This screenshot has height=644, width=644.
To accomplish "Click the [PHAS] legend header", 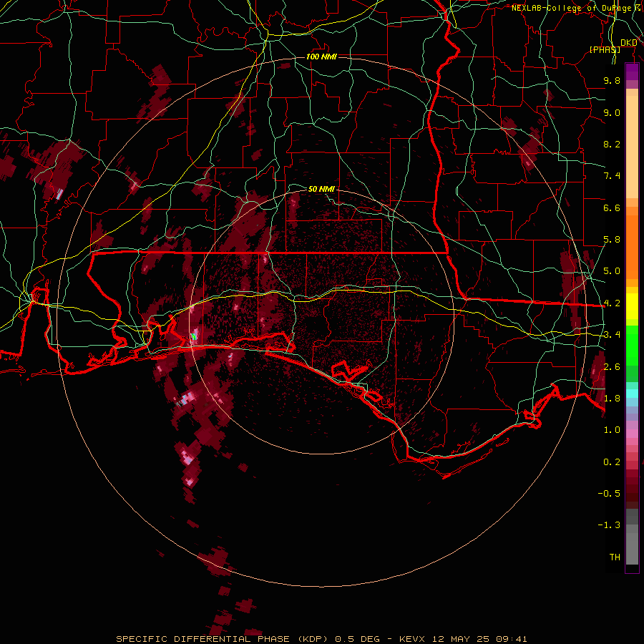I will tap(605, 49).
